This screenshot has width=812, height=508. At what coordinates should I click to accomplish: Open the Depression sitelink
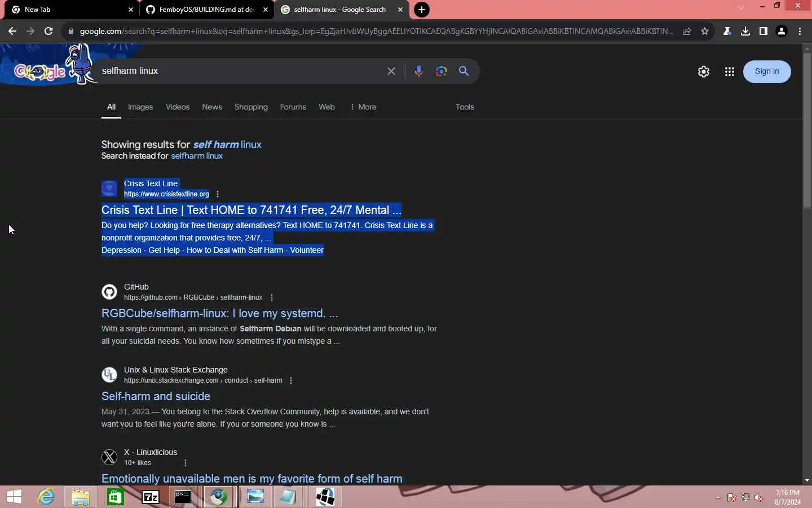pos(121,250)
